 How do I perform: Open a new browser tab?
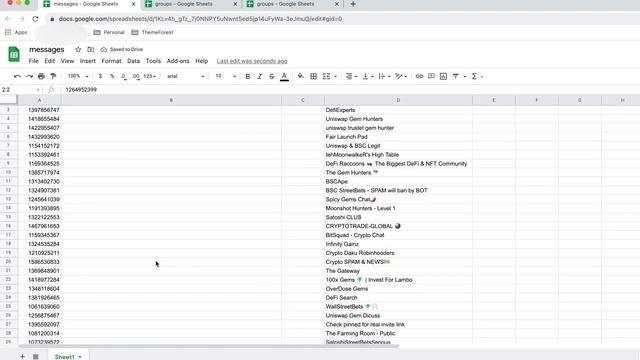click(353, 4)
